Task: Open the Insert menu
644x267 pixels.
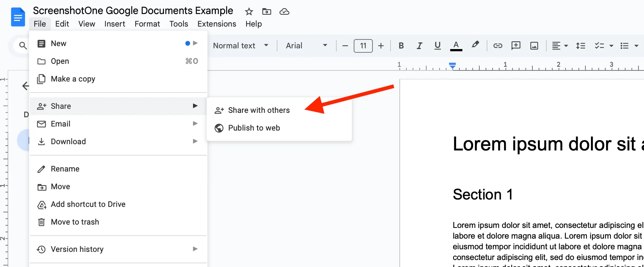Action: pos(115,24)
